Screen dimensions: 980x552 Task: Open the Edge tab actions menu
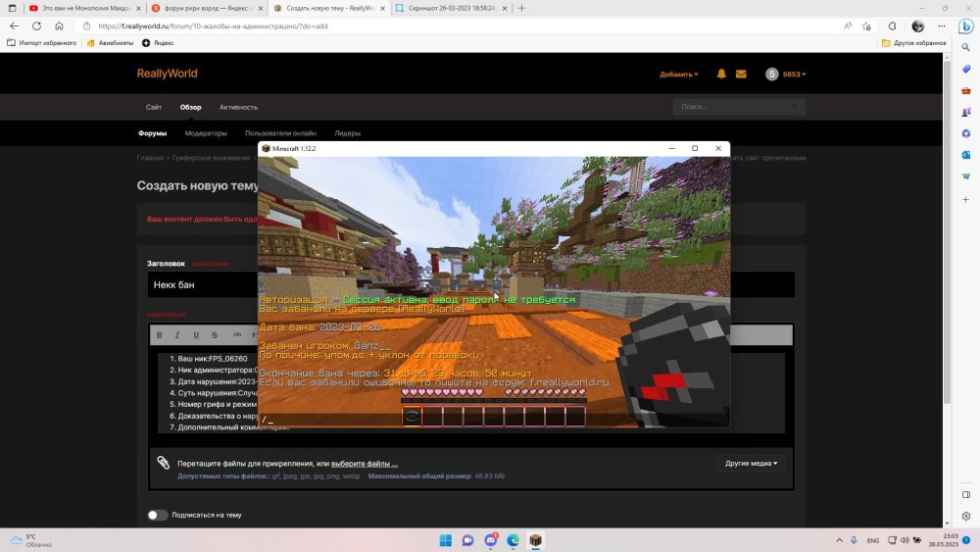tap(12, 8)
